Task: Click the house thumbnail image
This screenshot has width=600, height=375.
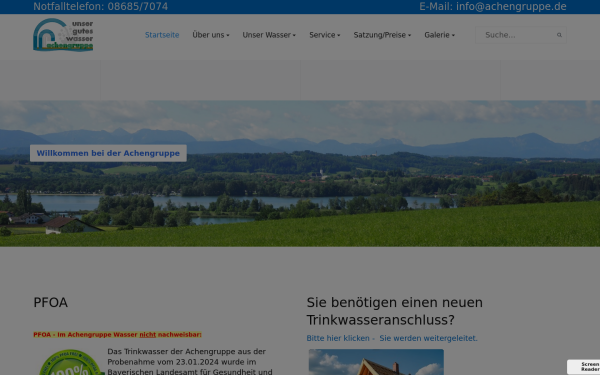Action: click(x=376, y=362)
